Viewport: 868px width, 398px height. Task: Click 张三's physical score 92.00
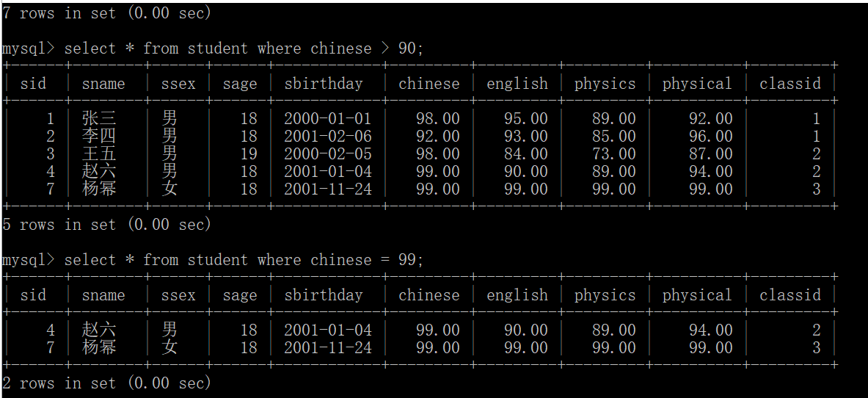pos(710,119)
